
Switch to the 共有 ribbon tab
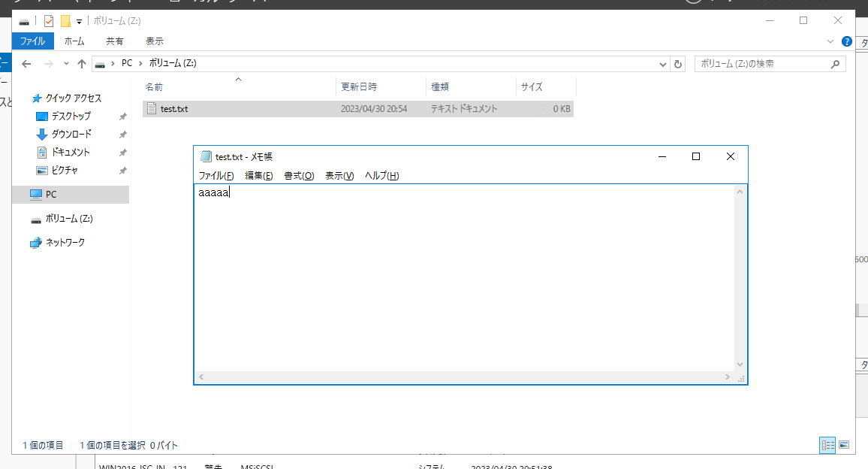click(x=115, y=41)
